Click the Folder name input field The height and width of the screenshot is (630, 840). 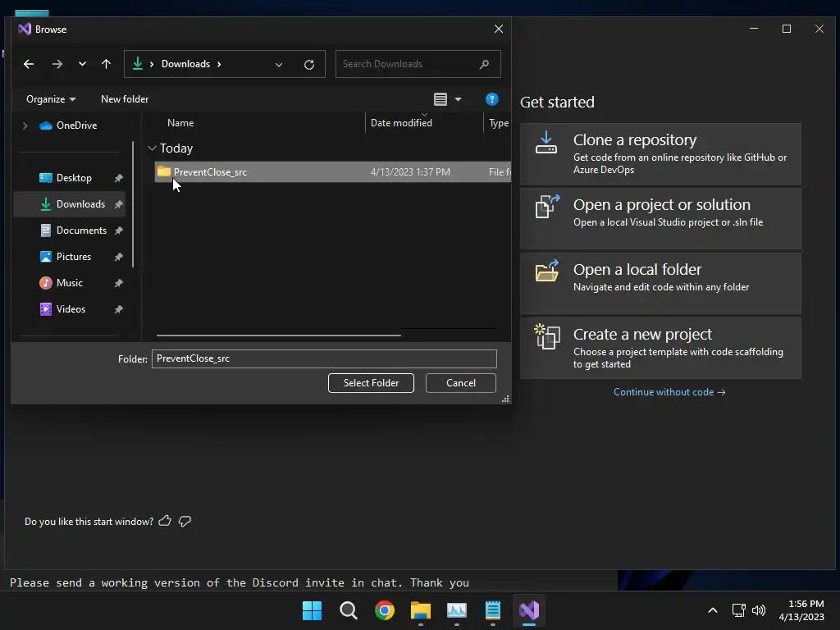tap(324, 359)
